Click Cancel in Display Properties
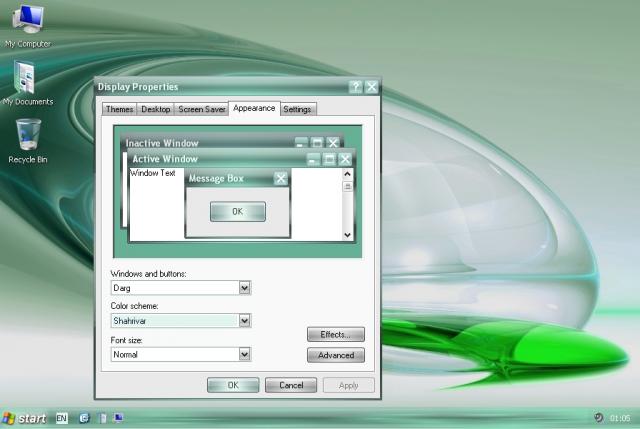The width and height of the screenshot is (640, 429). click(x=291, y=385)
